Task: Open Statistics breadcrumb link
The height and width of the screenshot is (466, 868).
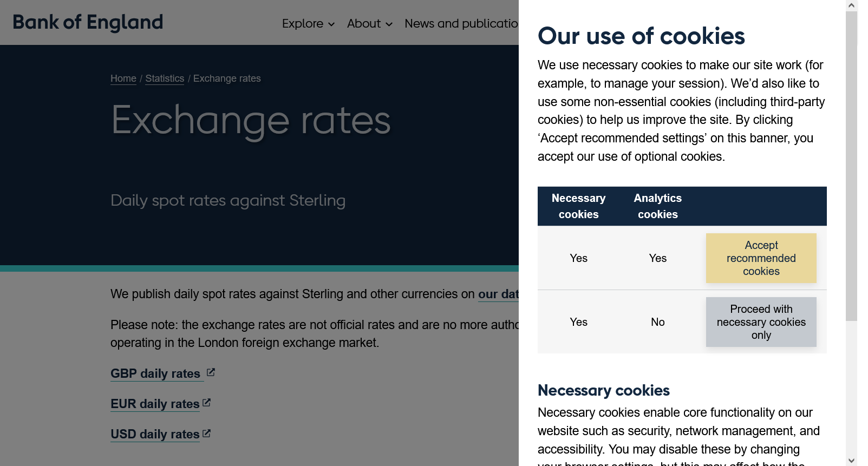Action: coord(165,78)
